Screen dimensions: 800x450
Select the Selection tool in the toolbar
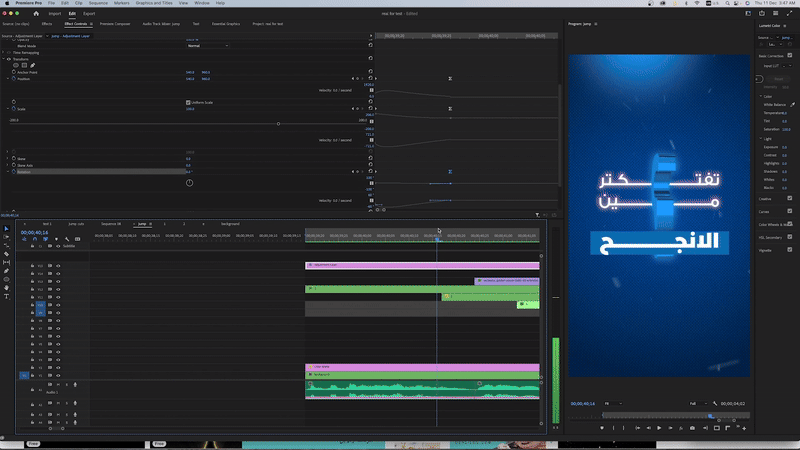tap(6, 230)
